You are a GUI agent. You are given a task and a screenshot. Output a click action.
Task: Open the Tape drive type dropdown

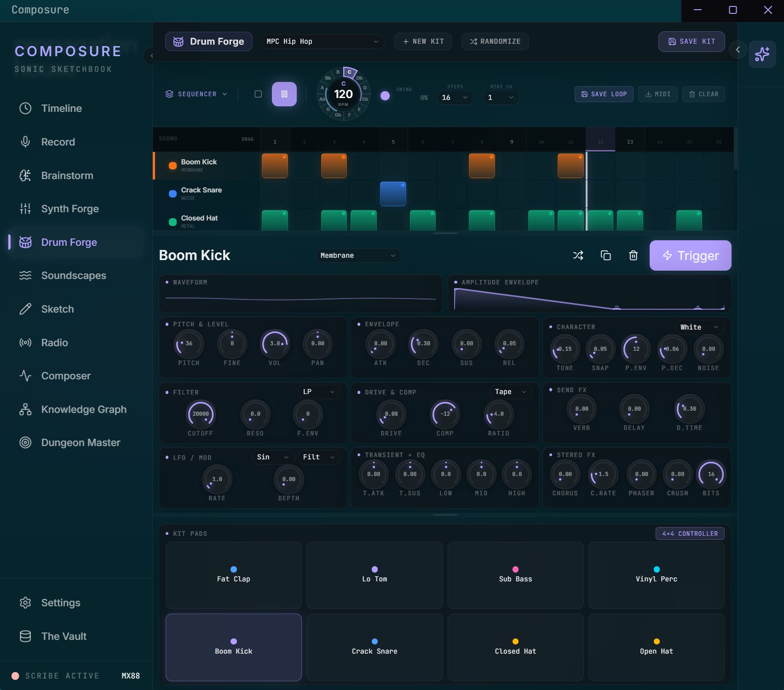(x=511, y=392)
